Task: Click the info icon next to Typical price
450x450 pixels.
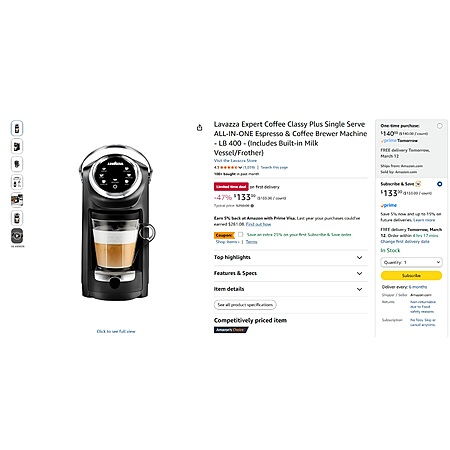Action: 252,206
